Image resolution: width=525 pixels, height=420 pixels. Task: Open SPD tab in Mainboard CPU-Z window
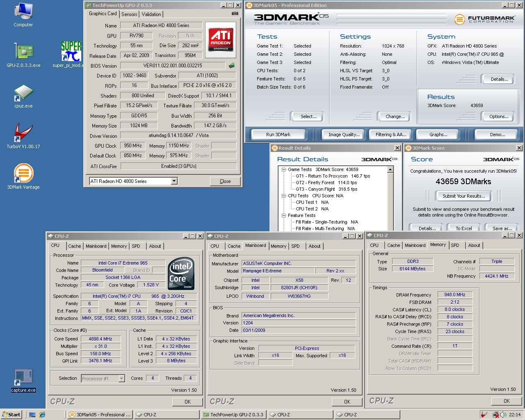click(295, 246)
